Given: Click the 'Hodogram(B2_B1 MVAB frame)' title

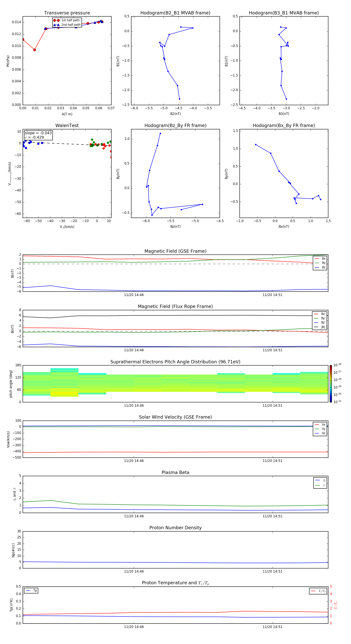Looking at the screenshot, I should coord(175,13).
